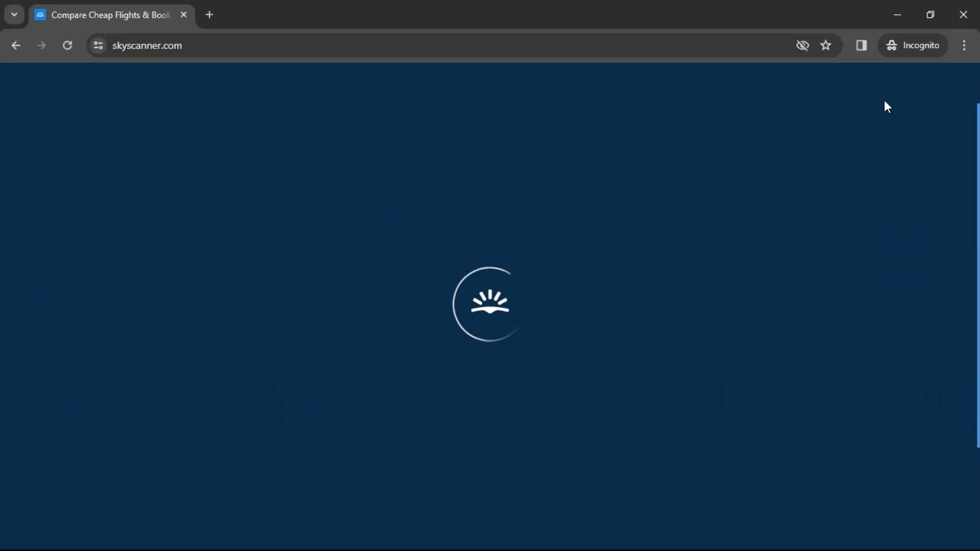Minimize the browser window

click(x=898, y=15)
